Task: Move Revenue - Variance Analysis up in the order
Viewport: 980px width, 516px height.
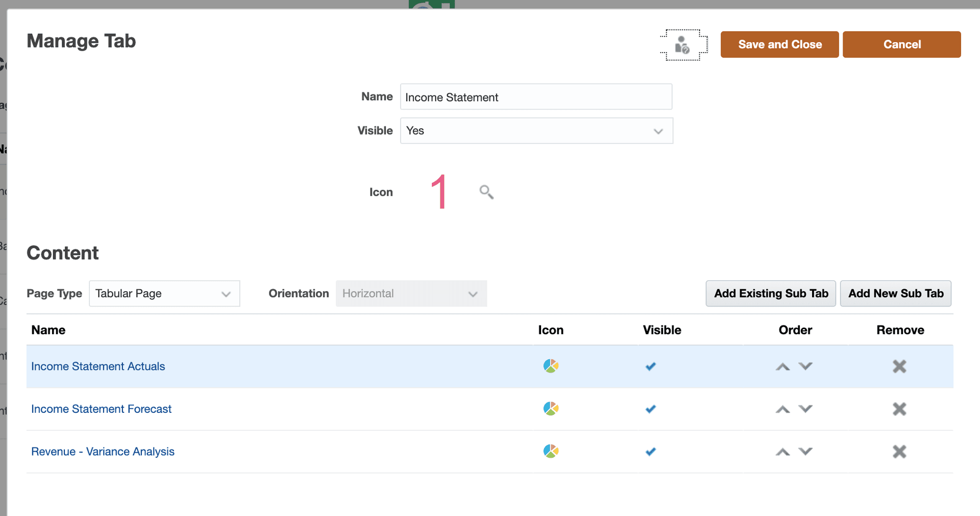Action: (x=782, y=452)
